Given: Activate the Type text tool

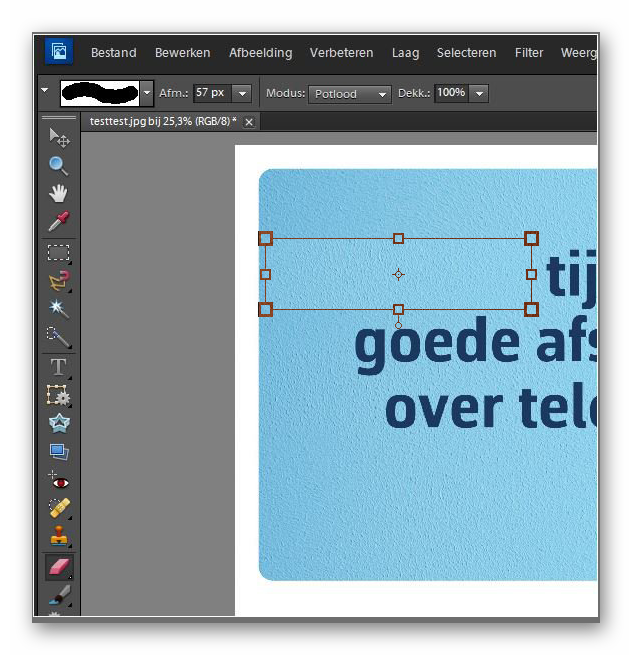Looking at the screenshot, I should click(x=59, y=367).
